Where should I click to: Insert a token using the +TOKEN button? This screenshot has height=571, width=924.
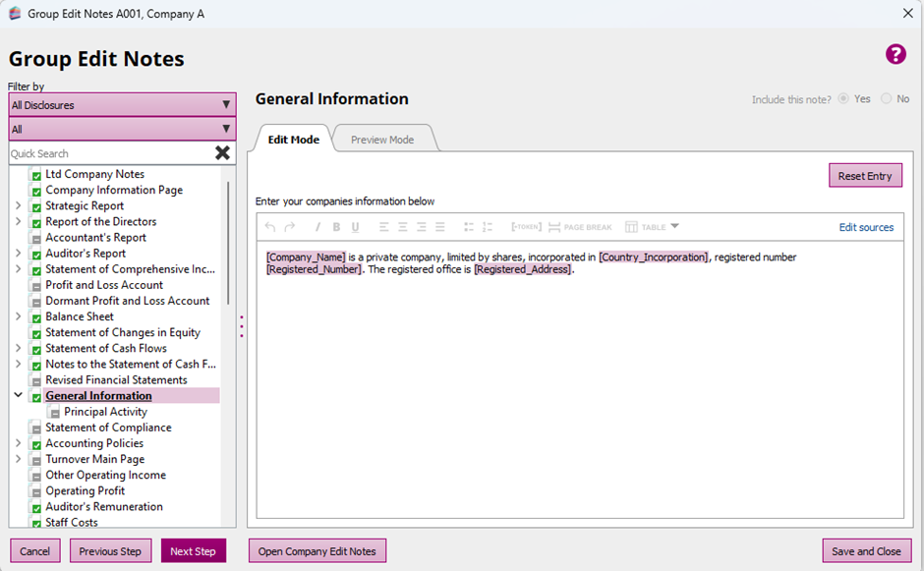click(526, 227)
